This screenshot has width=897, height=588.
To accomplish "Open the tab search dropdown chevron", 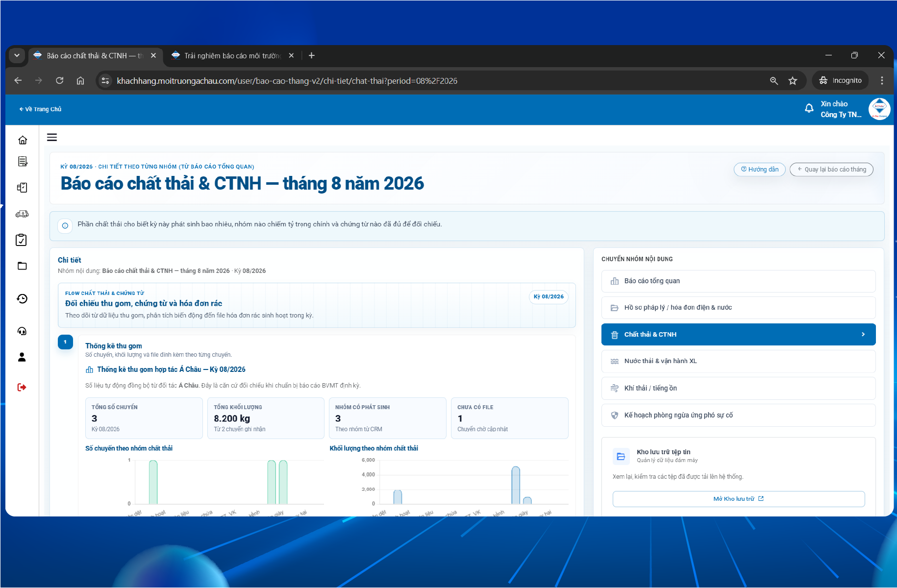I will pyautogui.click(x=17, y=55).
